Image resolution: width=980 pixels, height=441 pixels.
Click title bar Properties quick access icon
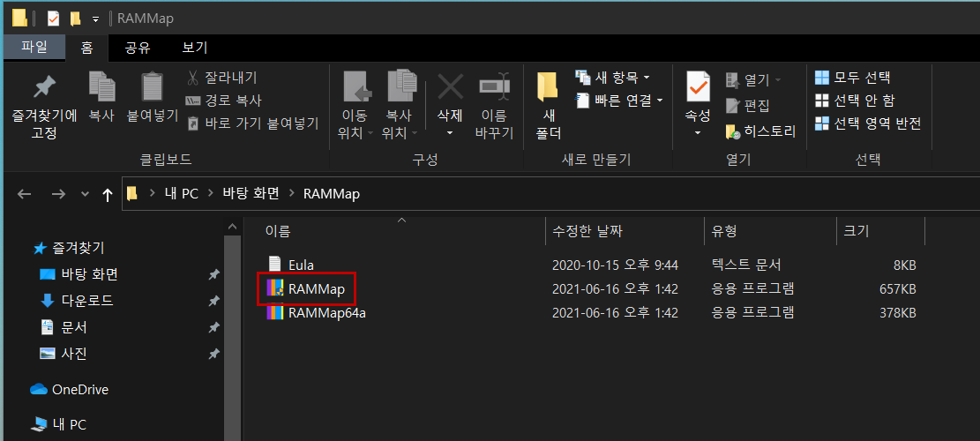pos(54,19)
